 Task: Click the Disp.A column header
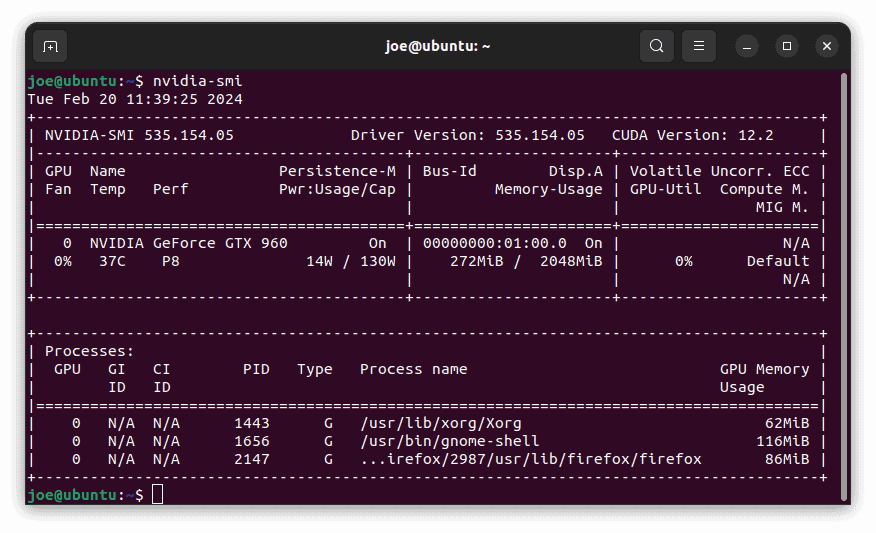click(x=575, y=171)
